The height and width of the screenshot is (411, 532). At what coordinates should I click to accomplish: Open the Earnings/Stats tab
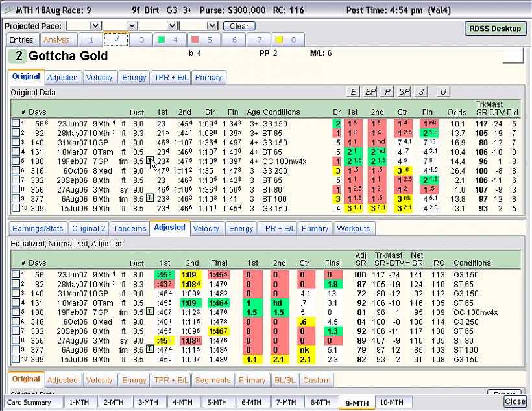(x=38, y=229)
